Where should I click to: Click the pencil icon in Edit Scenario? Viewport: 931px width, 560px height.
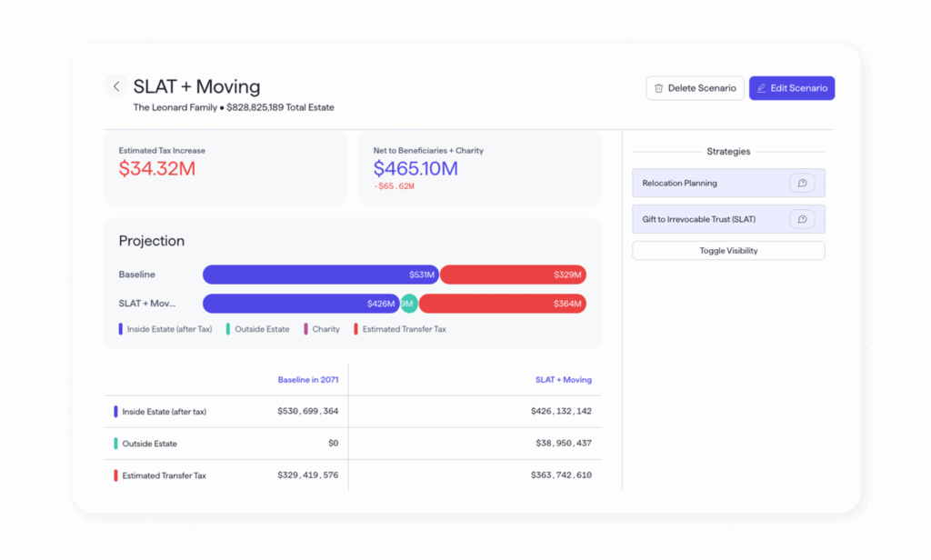tap(761, 88)
